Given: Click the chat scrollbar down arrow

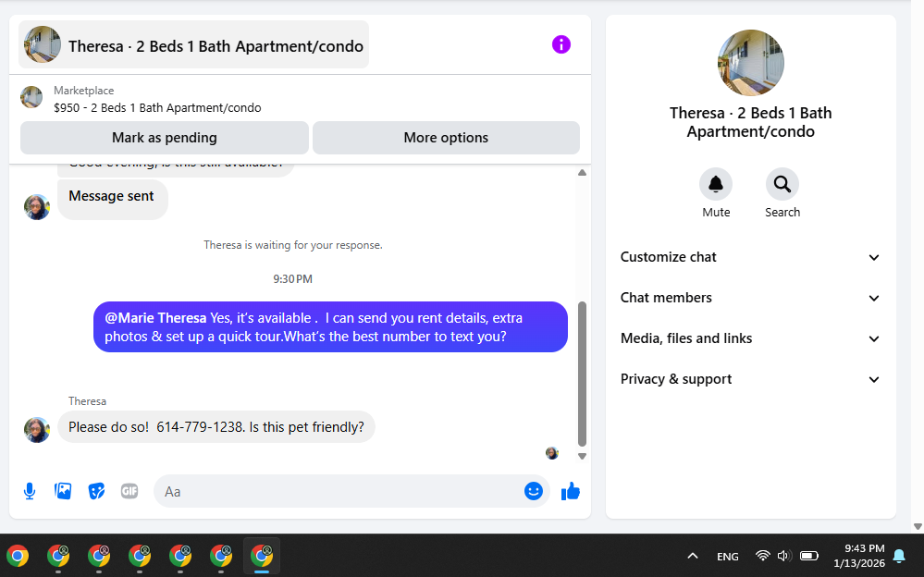Looking at the screenshot, I should point(582,456).
